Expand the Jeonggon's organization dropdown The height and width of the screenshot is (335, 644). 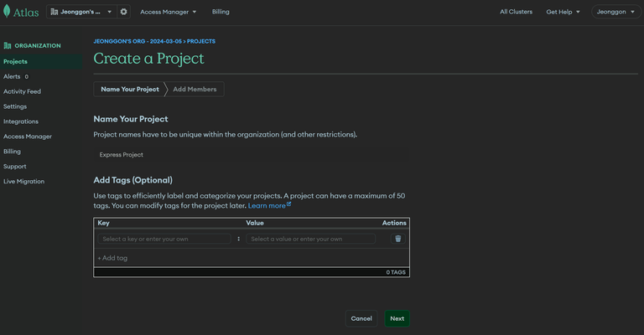(81, 12)
